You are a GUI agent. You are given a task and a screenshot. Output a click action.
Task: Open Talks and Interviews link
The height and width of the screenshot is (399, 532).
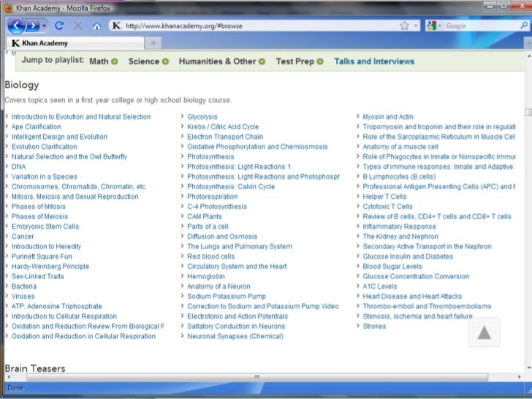[x=374, y=61]
